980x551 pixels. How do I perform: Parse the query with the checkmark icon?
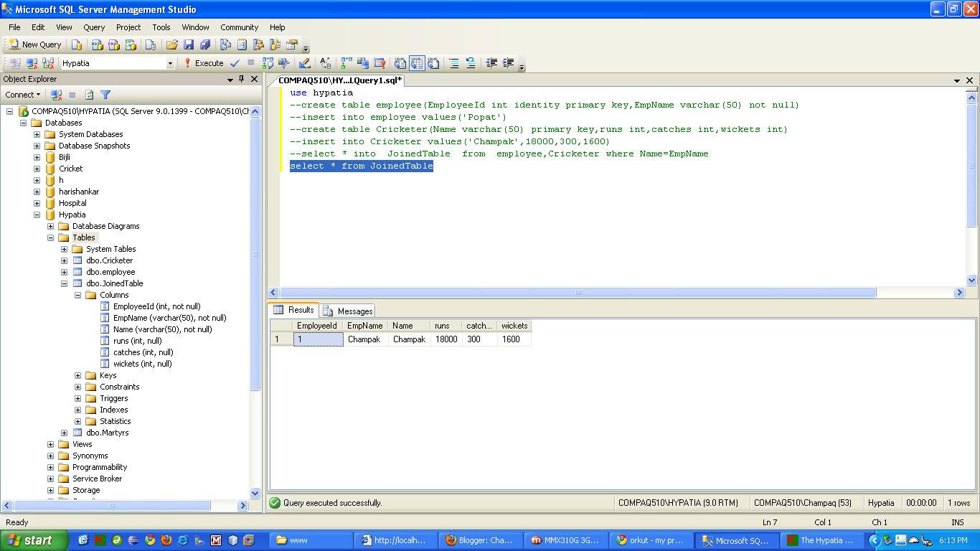[x=234, y=63]
